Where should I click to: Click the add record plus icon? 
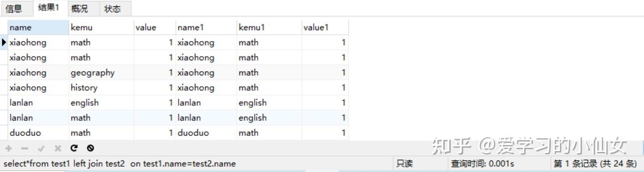(x=9, y=148)
